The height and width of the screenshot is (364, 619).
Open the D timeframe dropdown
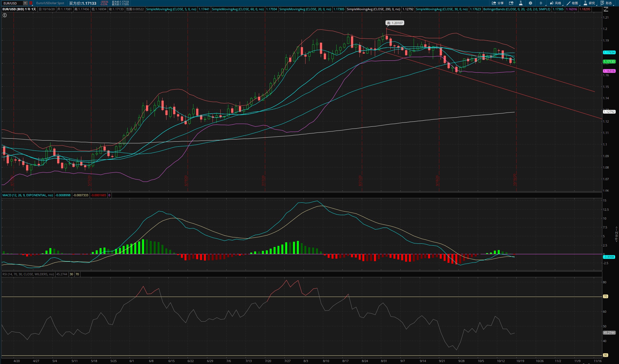pyautogui.click(x=541, y=3)
